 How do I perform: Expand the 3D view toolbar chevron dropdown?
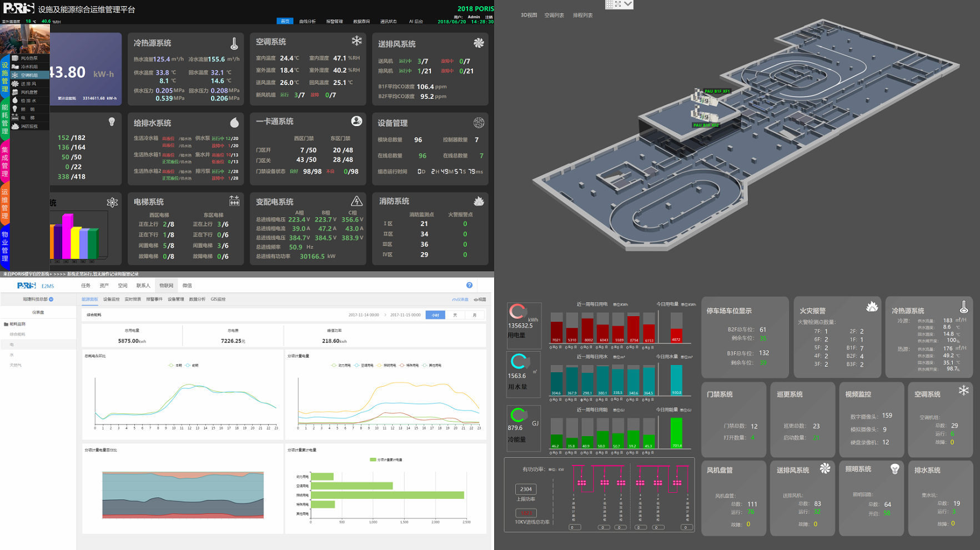[627, 4]
